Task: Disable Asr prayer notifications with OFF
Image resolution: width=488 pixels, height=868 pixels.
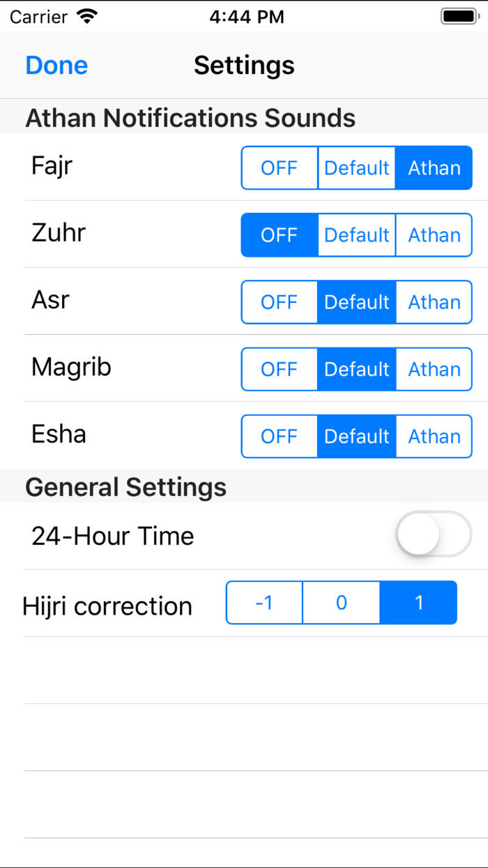Action: 279,302
